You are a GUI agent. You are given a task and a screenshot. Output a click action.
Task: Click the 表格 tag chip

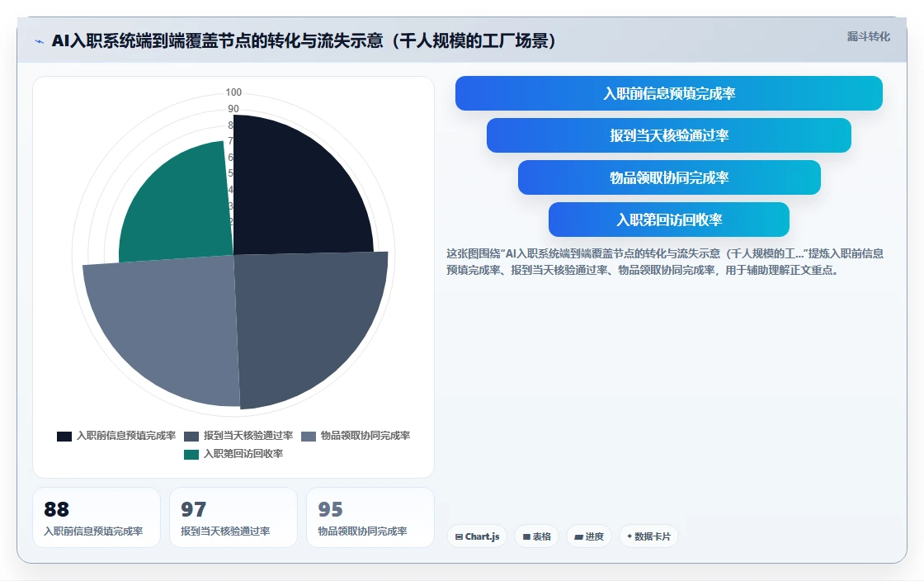point(537,536)
